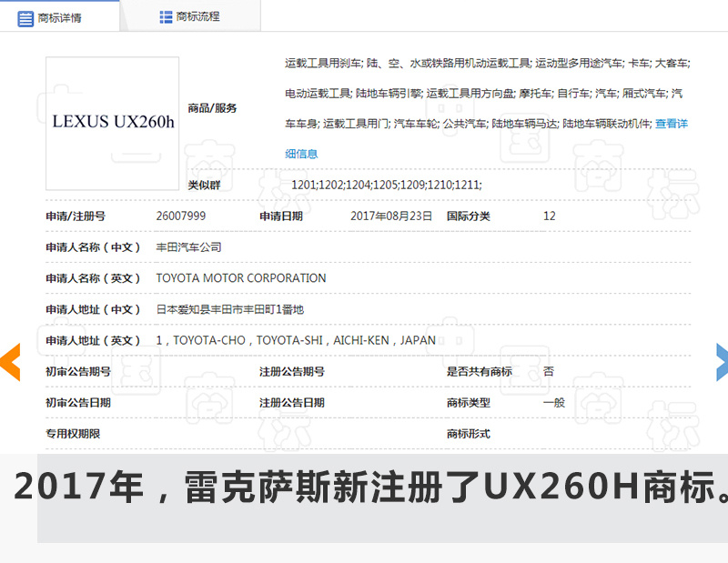
Task: Click TOYOTA MOTOR CORPORATION text
Action: click(241, 278)
